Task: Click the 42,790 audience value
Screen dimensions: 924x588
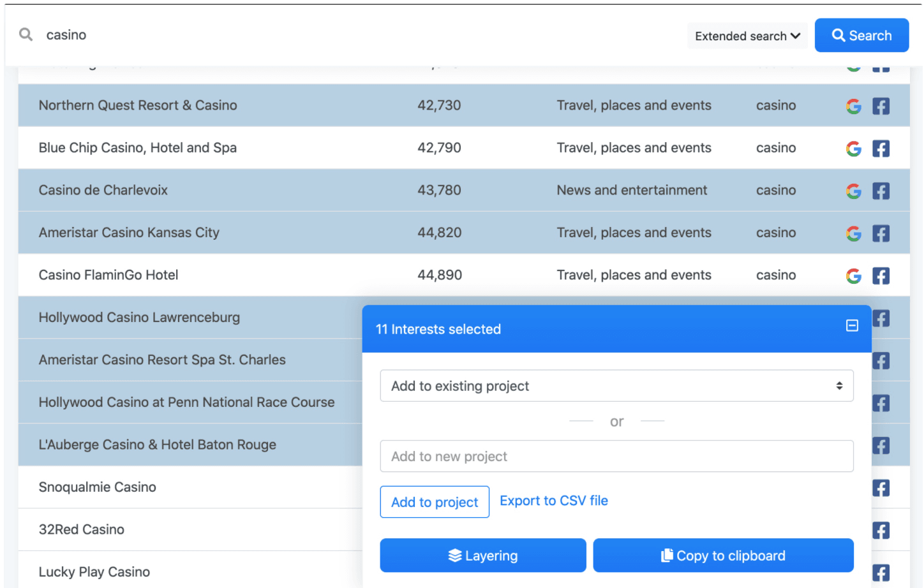Action: [439, 147]
